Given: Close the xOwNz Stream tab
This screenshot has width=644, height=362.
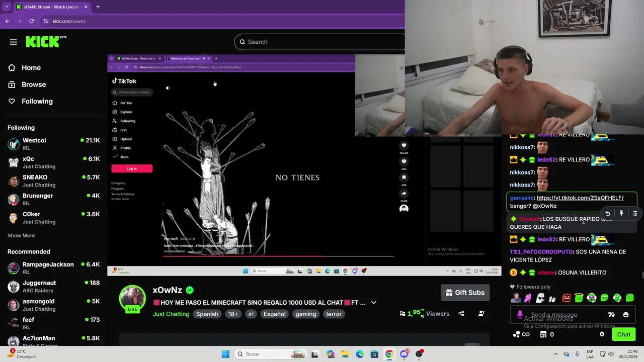Looking at the screenshot, I should pos(86,7).
